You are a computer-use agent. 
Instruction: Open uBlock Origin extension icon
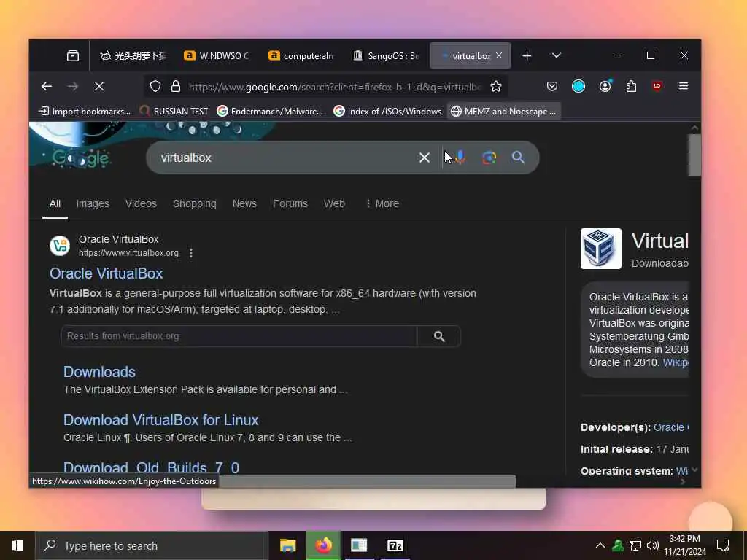657,86
